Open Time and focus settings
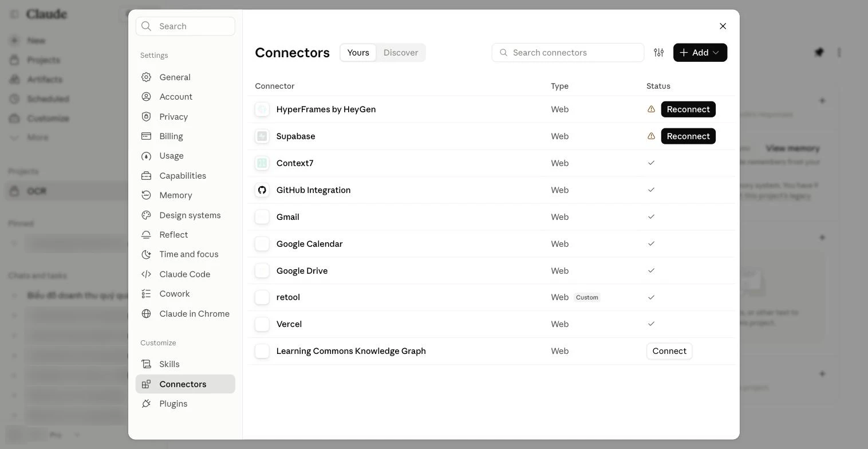The width and height of the screenshot is (868, 449). pos(186,254)
